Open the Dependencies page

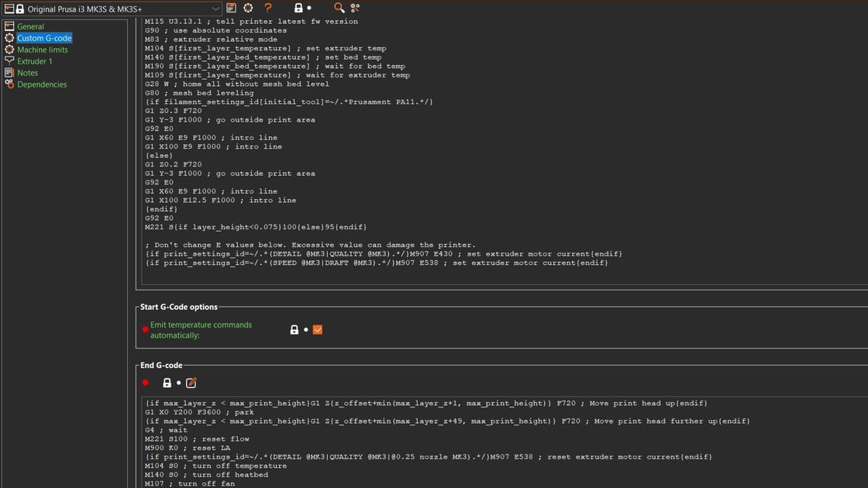pos(43,84)
